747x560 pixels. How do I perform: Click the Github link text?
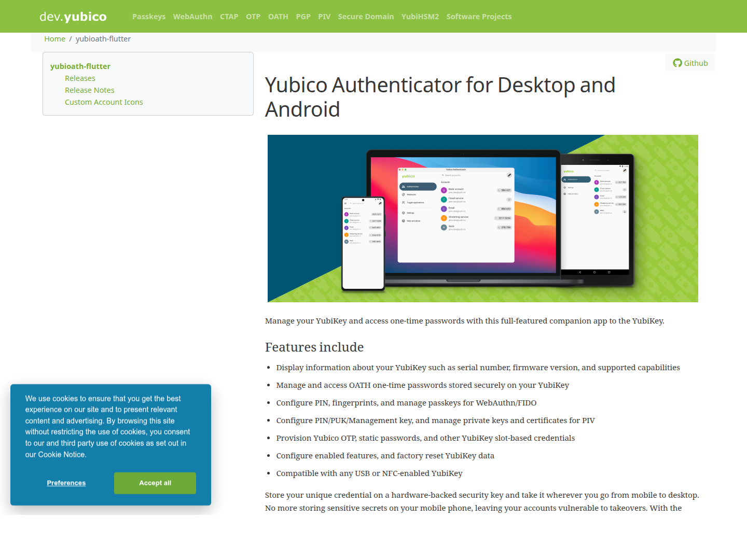pyautogui.click(x=696, y=63)
